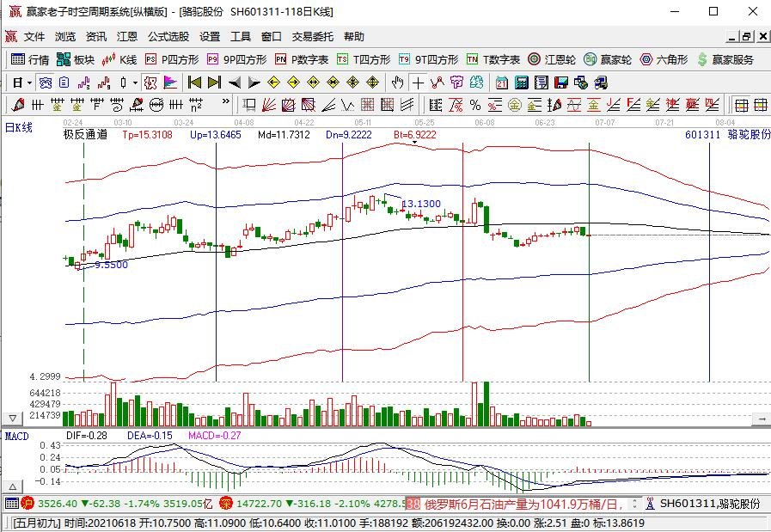Open the P数字表 tool
Screen dimensions: 771x532
[302, 59]
